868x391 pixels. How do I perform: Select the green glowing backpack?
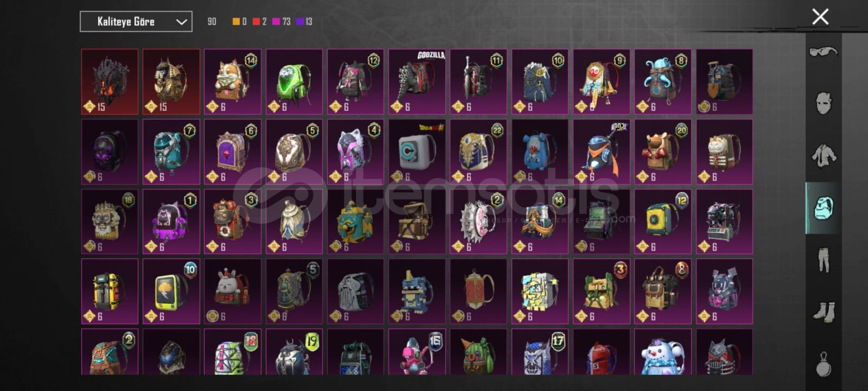pyautogui.click(x=294, y=81)
